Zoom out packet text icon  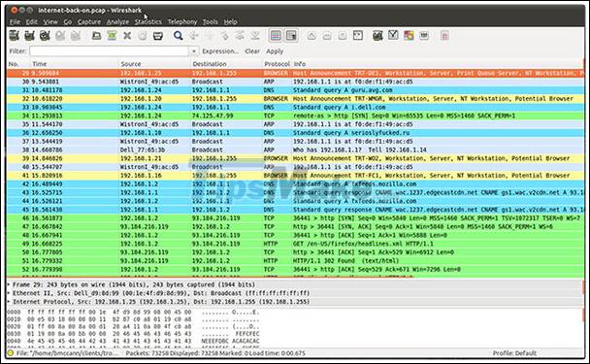(x=327, y=36)
